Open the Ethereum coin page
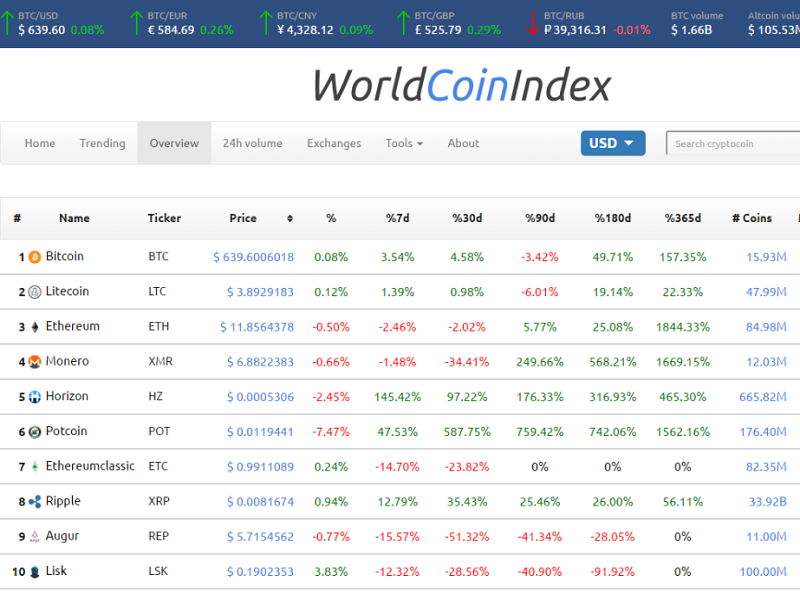Viewport: 800px width, 600px height. tap(72, 326)
